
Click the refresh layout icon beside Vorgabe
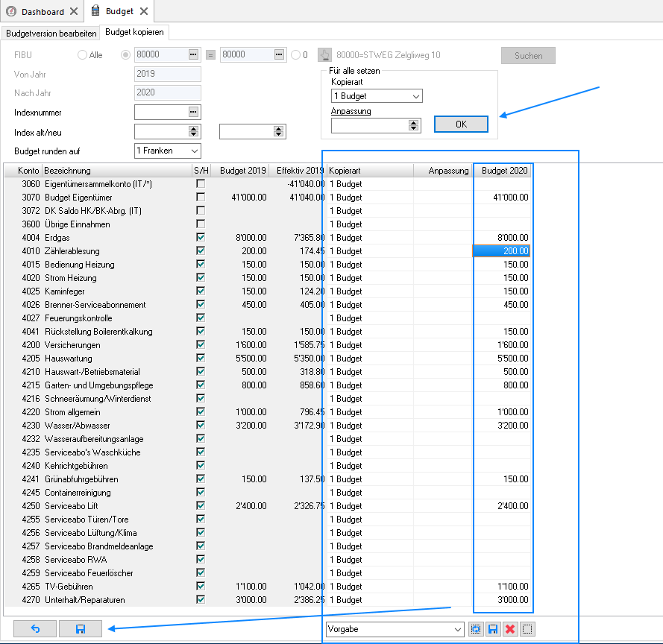pyautogui.click(x=476, y=629)
